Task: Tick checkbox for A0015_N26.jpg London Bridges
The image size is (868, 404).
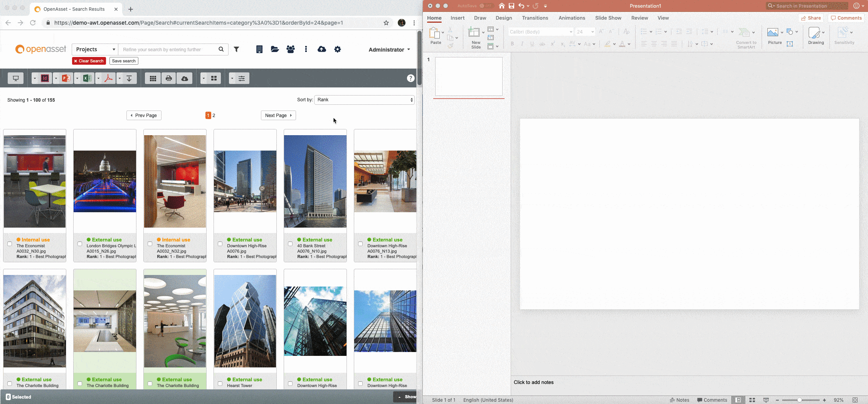Action: [80, 244]
